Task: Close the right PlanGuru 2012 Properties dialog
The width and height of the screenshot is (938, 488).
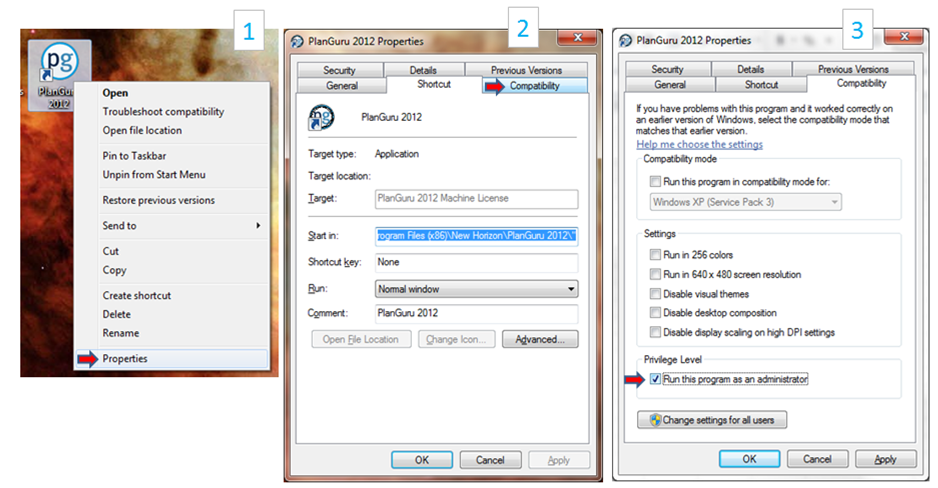Action: tap(904, 36)
